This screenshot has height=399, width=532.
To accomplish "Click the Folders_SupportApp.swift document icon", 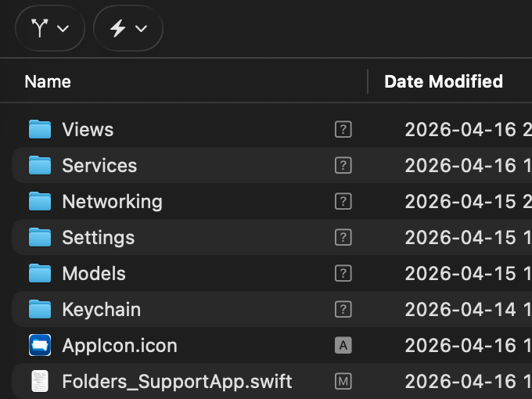I will tap(40, 381).
